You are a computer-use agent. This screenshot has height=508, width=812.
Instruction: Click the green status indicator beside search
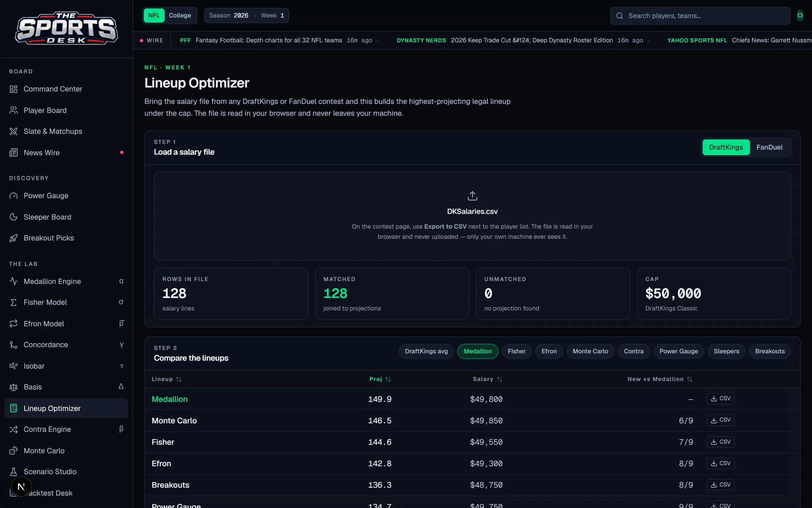800,15
